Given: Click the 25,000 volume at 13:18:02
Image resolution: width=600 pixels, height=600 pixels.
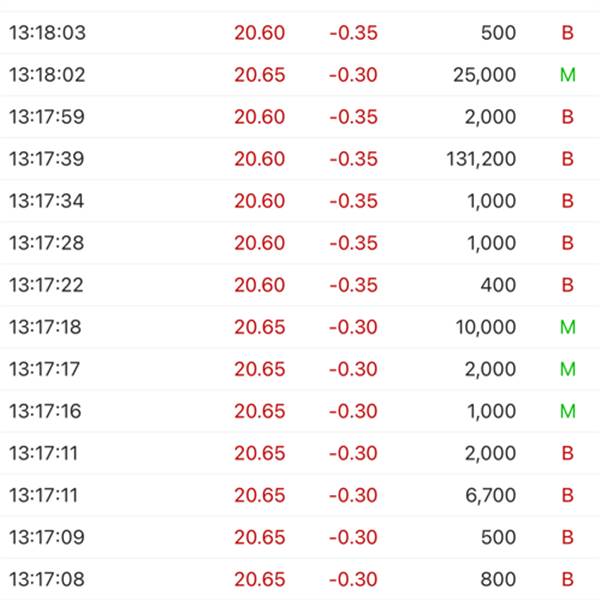Looking at the screenshot, I should pos(484,75).
